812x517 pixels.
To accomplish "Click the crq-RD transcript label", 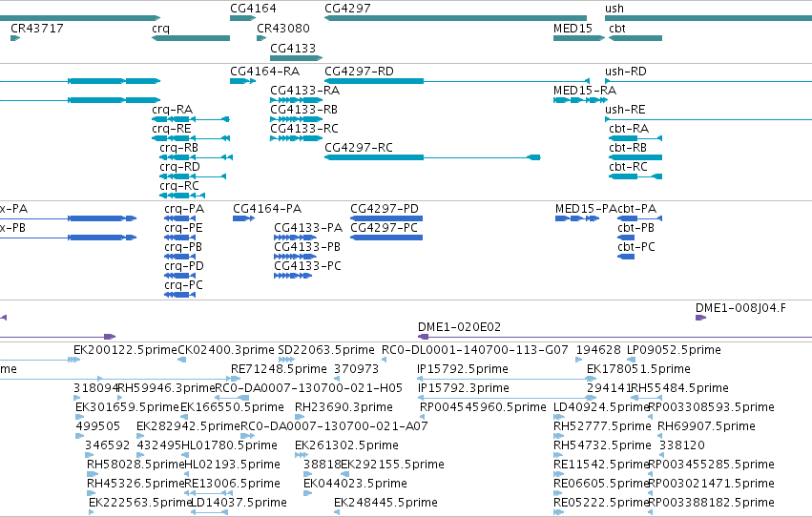I will click(179, 167).
